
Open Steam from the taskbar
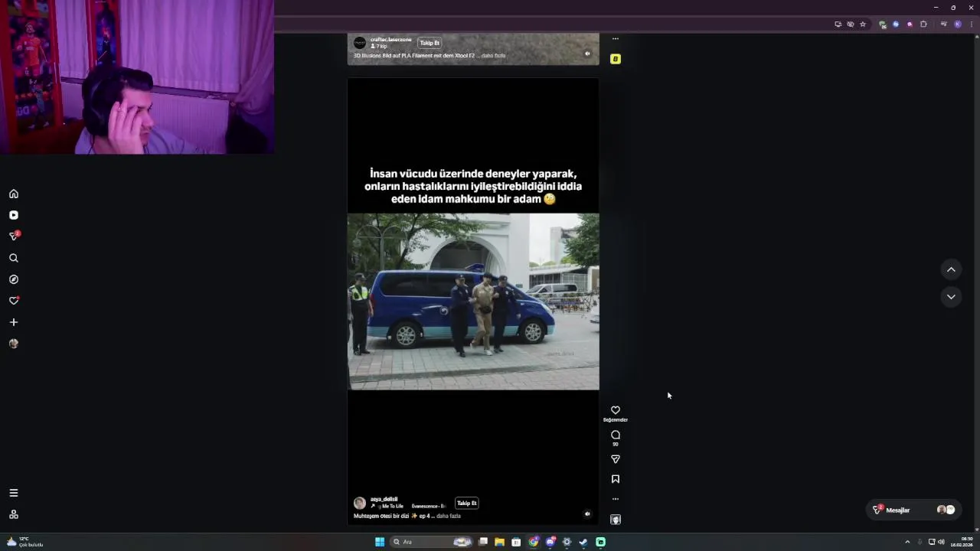pos(583,542)
